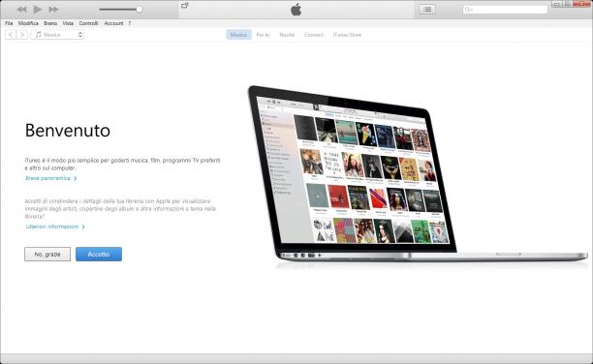The width and height of the screenshot is (593, 364).
Task: Switch to the mini player icon
Action: 184,5
